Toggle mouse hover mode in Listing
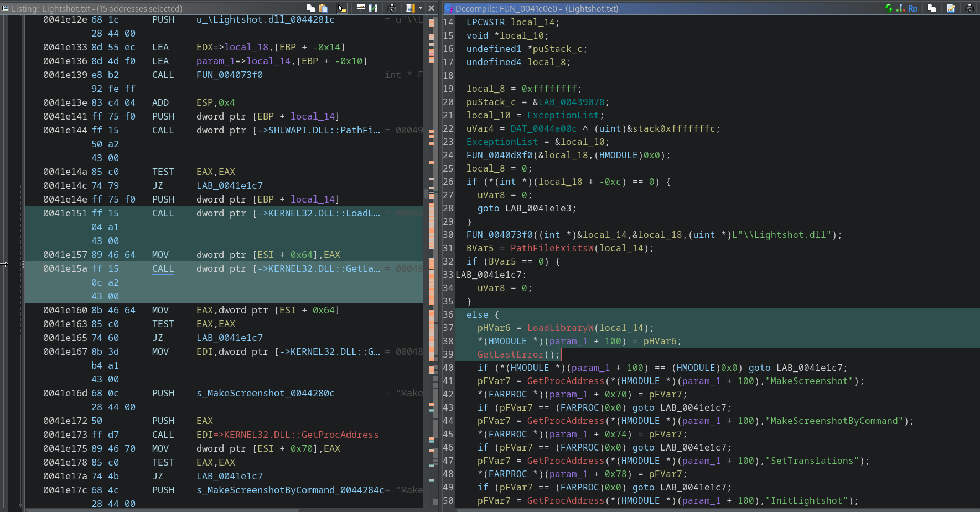This screenshot has width=980, height=512. point(342,8)
